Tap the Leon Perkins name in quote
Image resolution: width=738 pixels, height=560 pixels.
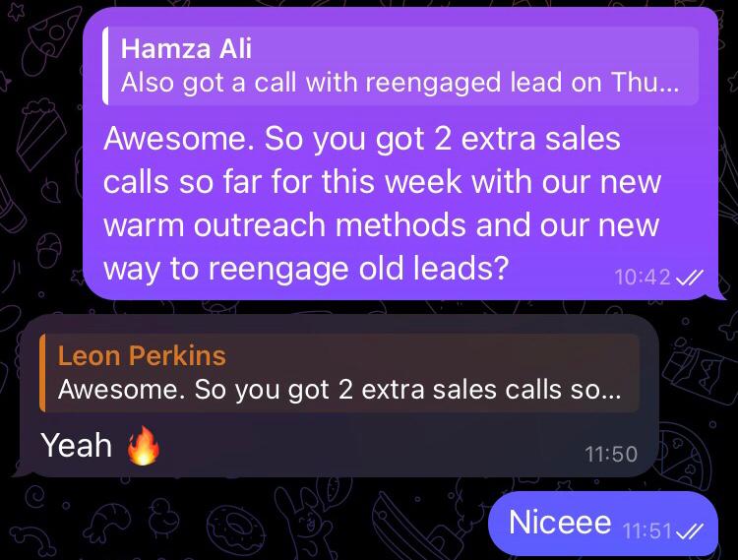pos(142,355)
